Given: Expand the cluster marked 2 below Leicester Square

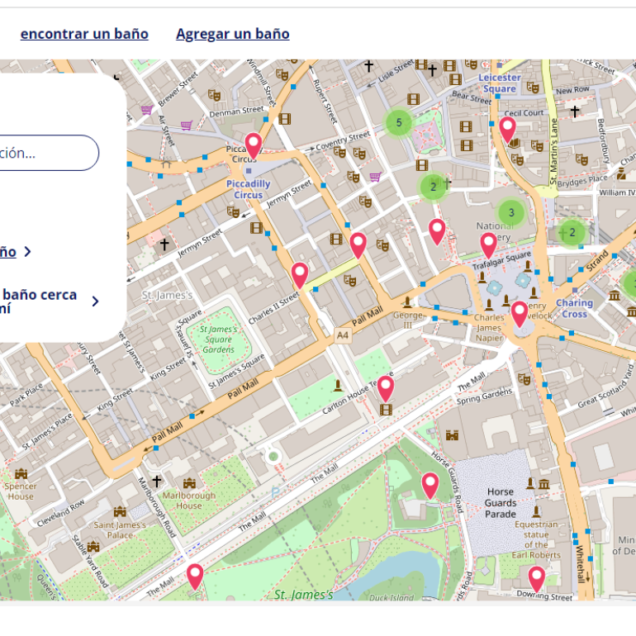Looking at the screenshot, I should point(432,186).
